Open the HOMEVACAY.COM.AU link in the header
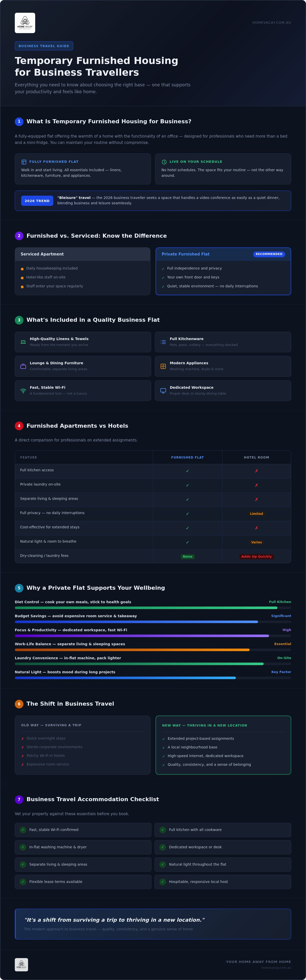This screenshot has height=980, width=306. click(271, 22)
